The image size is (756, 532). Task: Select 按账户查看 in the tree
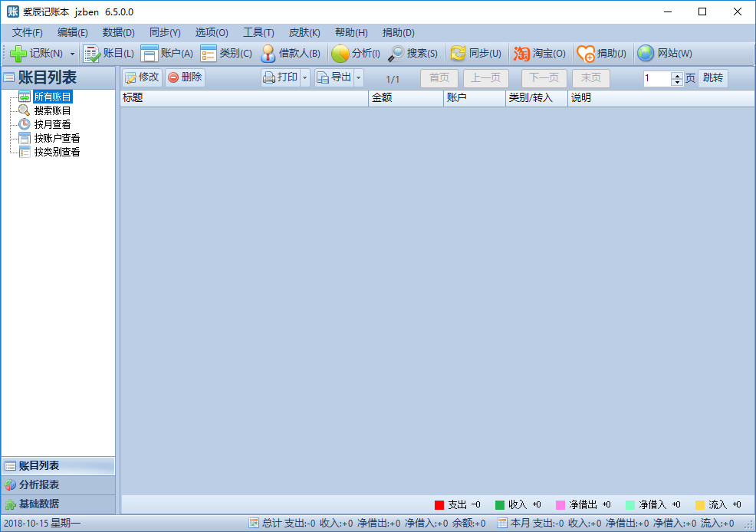click(x=57, y=138)
